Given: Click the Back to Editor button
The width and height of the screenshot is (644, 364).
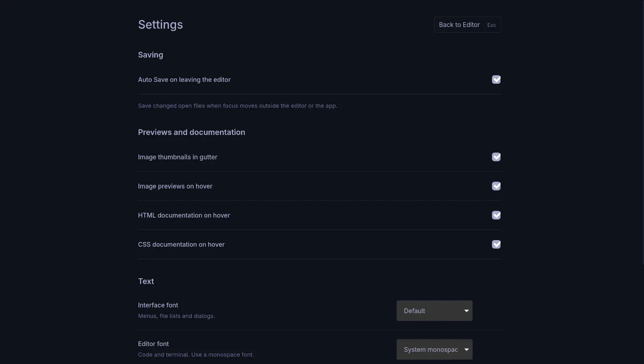Looking at the screenshot, I should pyautogui.click(x=467, y=24).
